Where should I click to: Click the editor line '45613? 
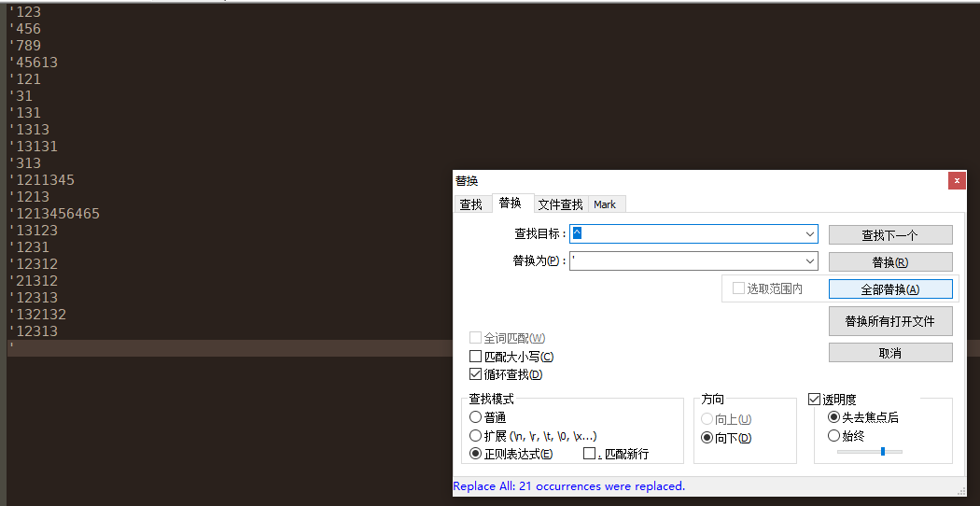coord(33,63)
